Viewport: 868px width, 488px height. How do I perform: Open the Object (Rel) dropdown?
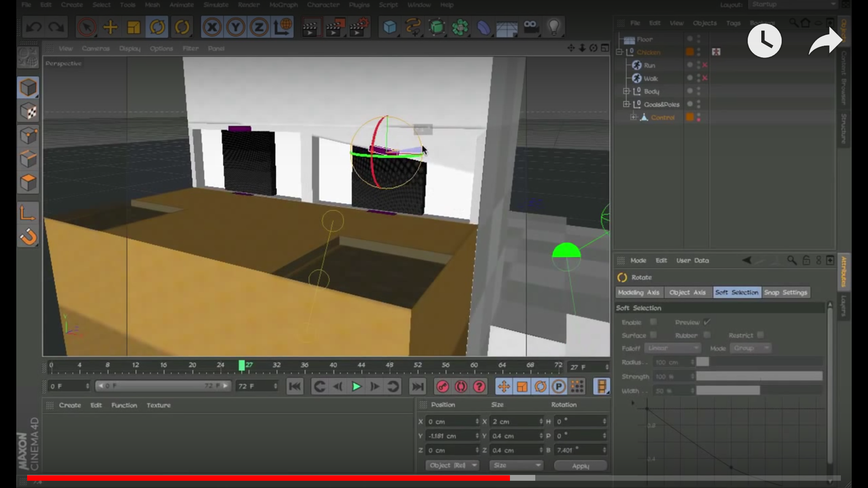tap(452, 465)
